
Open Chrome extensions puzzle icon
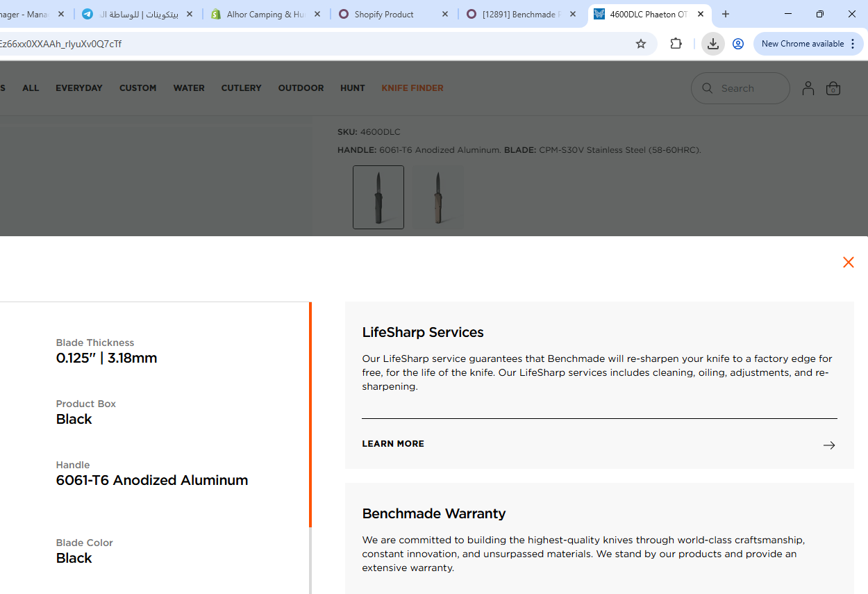click(x=676, y=44)
